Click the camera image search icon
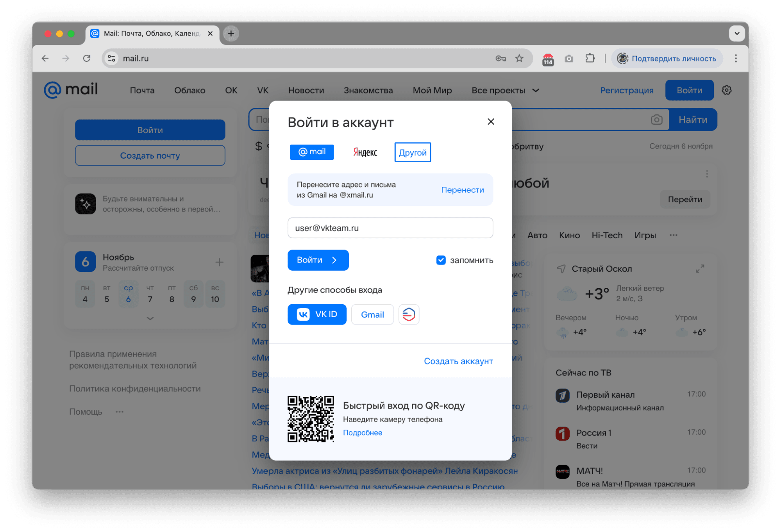This screenshot has height=532, width=781. click(656, 120)
